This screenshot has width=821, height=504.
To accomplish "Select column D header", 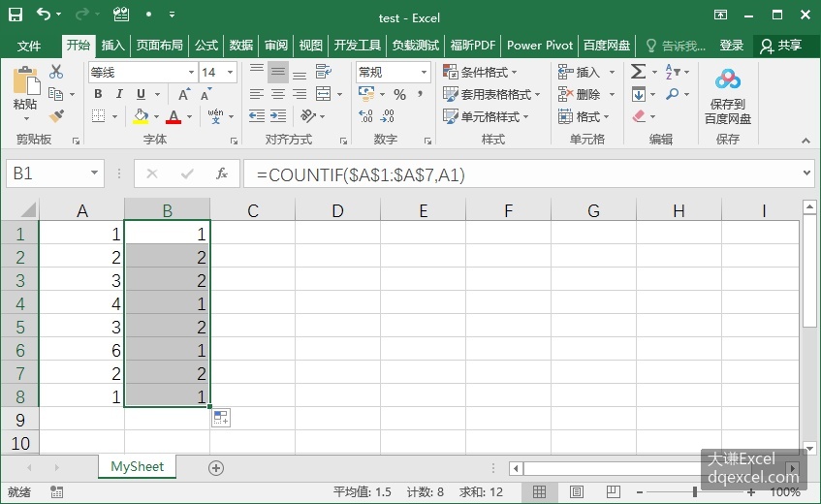I will point(337,210).
